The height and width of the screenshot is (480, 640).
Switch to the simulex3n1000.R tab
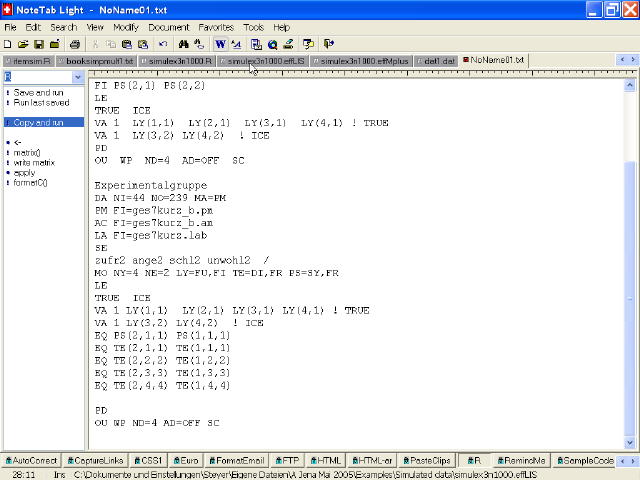coord(178,61)
